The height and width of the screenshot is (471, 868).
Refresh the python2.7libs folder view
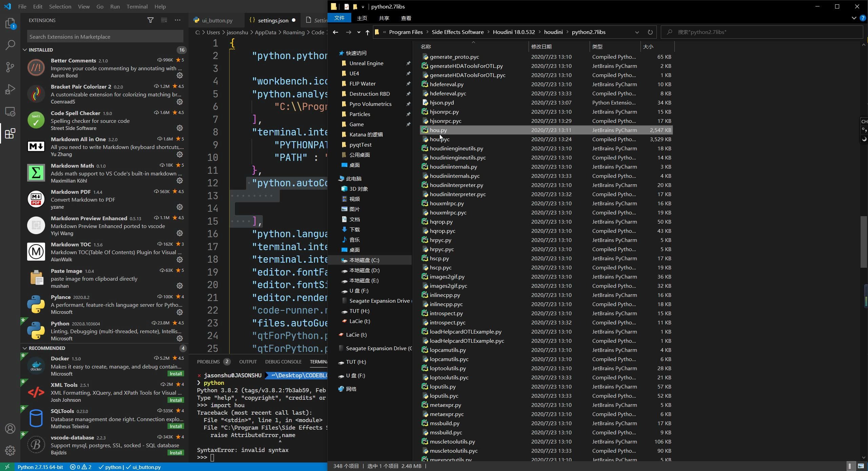(x=650, y=32)
